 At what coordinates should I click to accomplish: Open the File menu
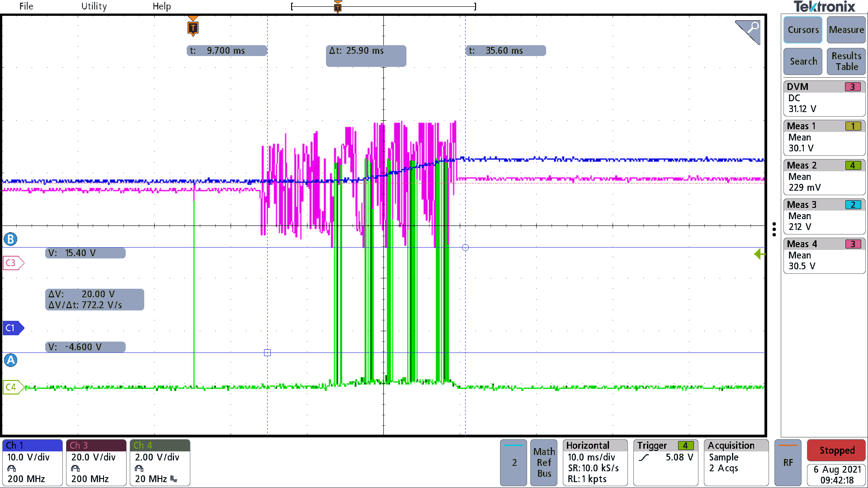[26, 6]
